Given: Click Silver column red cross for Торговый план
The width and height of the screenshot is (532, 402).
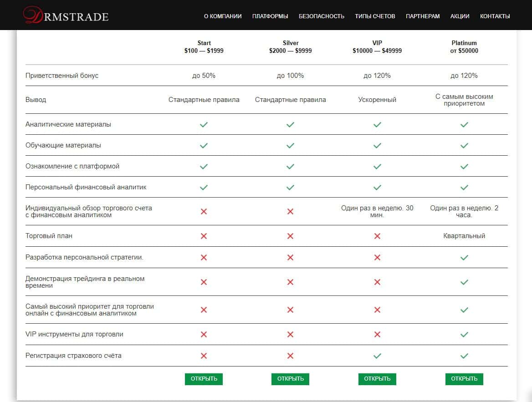Looking at the screenshot, I should pos(290,236).
